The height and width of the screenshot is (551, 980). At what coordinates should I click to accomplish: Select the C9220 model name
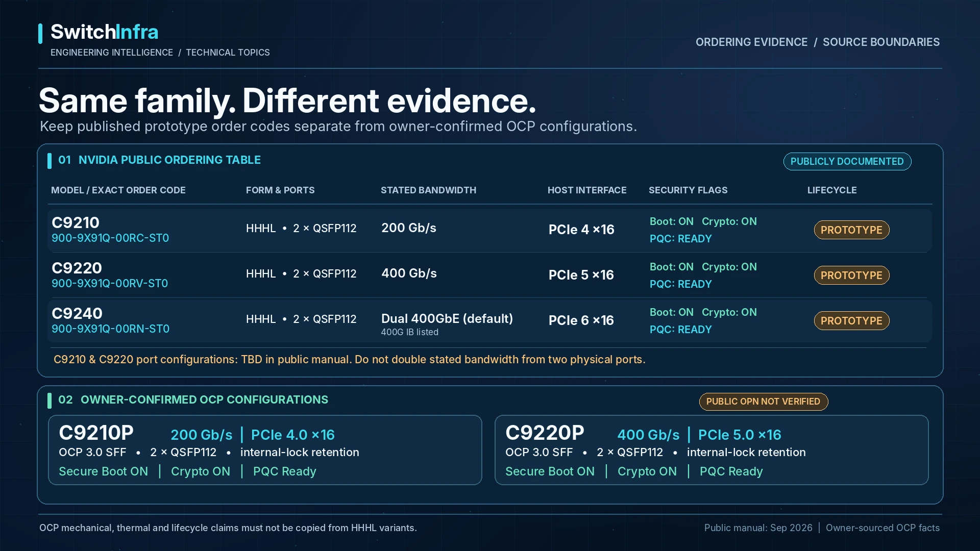(77, 268)
